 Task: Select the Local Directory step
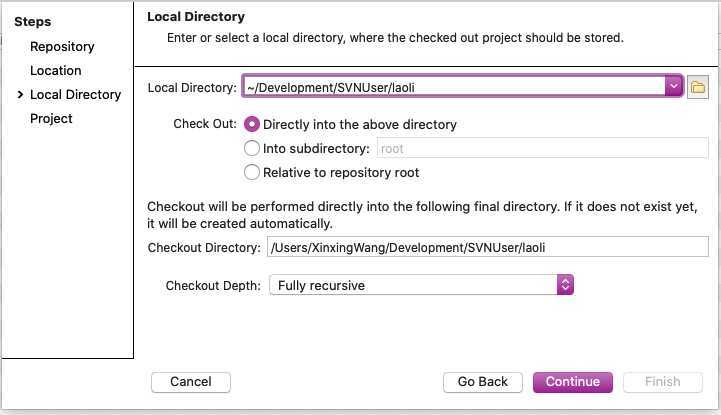click(75, 95)
